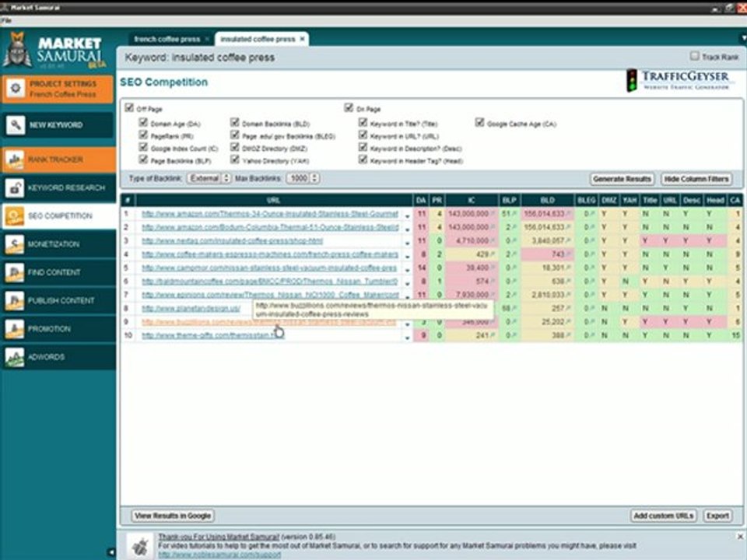This screenshot has width=747, height=560.
Task: Open BLD 743 link arrow in row 4
Action: coord(570,254)
